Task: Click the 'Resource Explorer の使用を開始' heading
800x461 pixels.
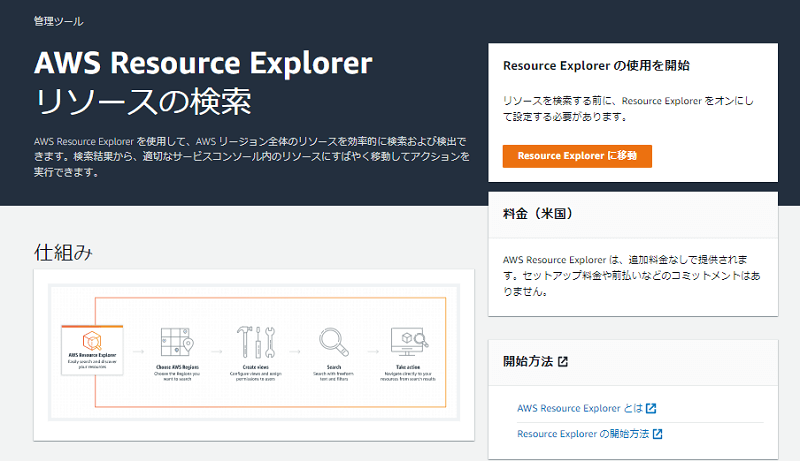Action: pyautogui.click(x=596, y=66)
